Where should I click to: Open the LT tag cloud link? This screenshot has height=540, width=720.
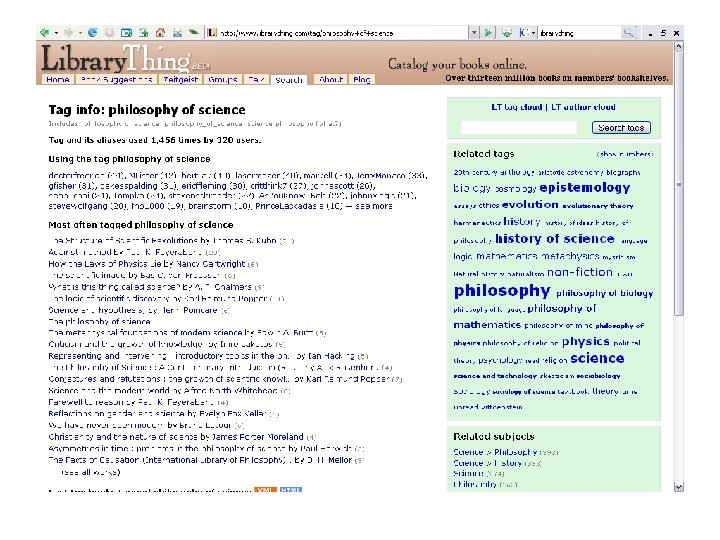(517, 107)
